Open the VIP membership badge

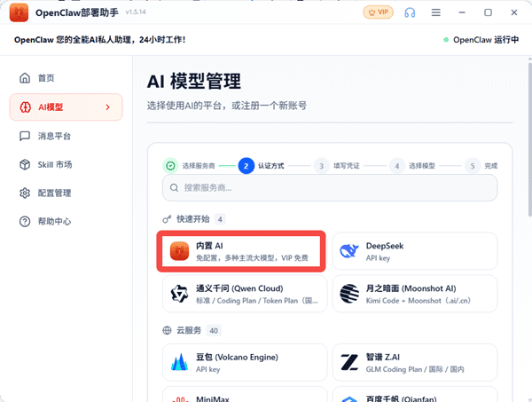[379, 12]
